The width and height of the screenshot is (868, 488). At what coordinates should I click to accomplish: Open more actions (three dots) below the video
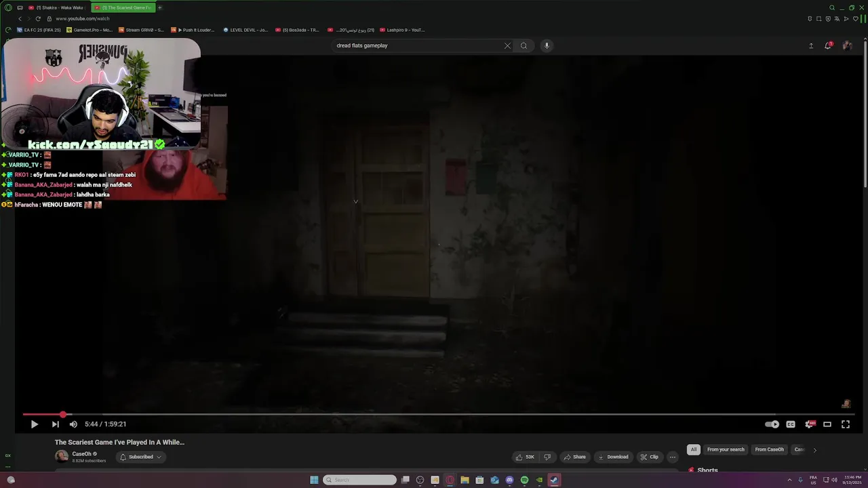(x=673, y=457)
